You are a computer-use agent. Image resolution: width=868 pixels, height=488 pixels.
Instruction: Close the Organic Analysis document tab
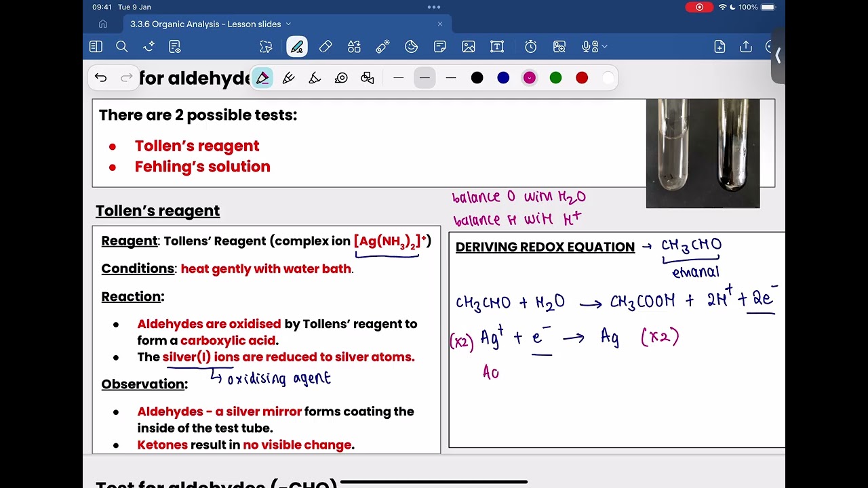(x=440, y=24)
